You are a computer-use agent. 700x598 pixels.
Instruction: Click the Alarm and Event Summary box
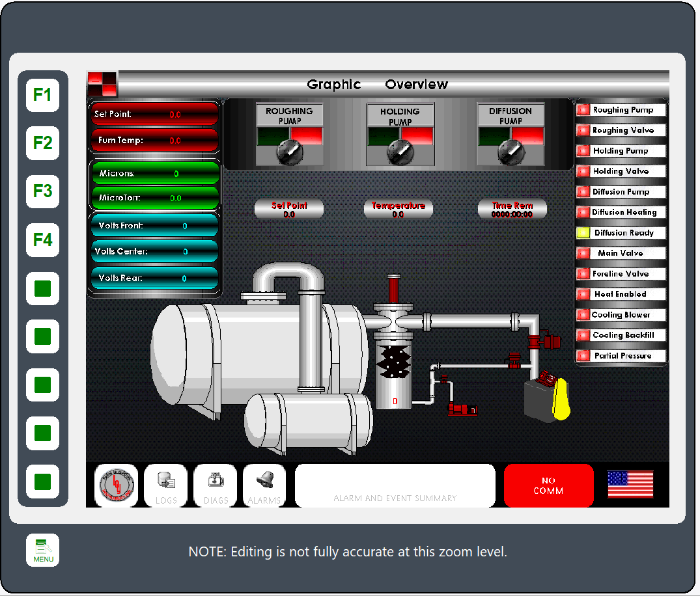tap(395, 485)
